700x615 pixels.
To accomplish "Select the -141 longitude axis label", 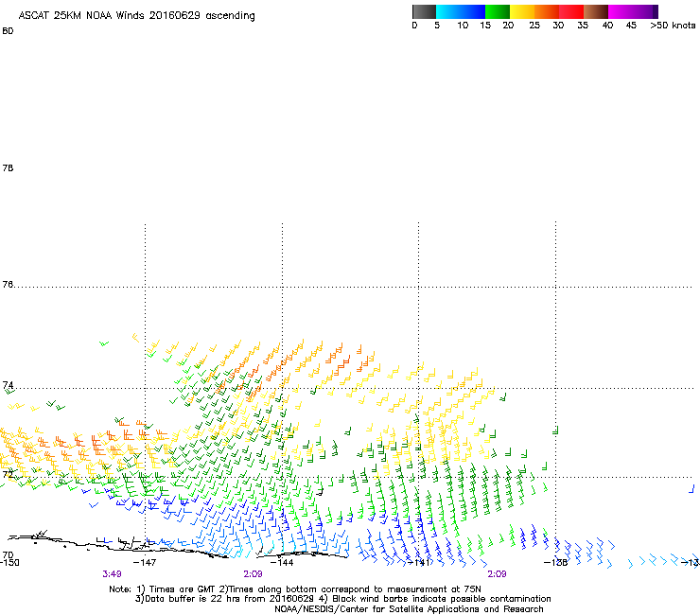I will tap(419, 562).
